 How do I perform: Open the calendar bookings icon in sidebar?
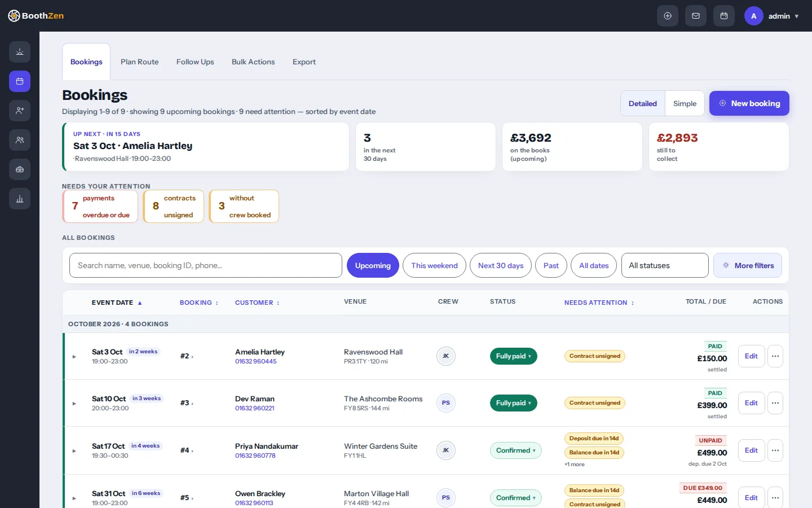20,81
